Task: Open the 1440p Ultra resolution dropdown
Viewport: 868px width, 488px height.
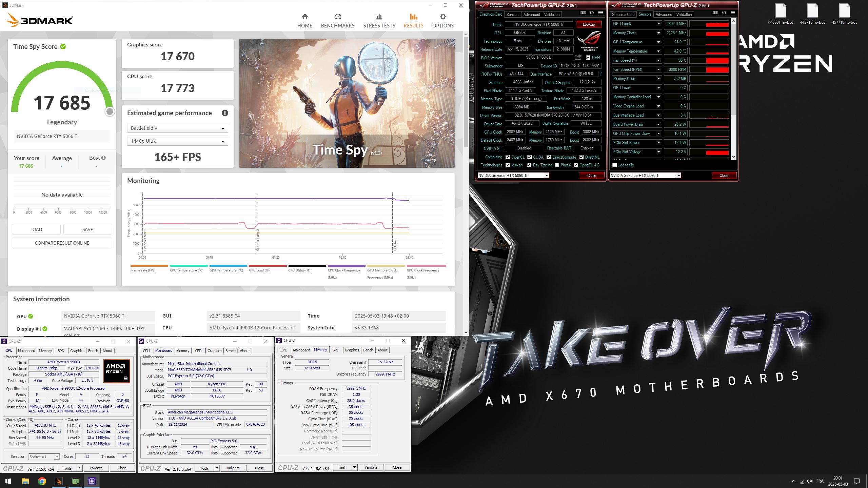Action: 177,141
